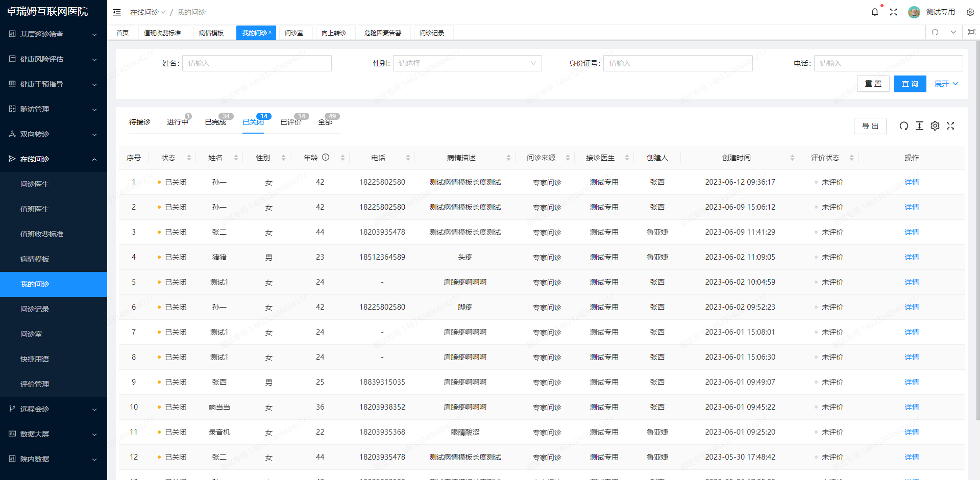This screenshot has height=480, width=980.
Task: Open the 首页 page tab
Action: [122, 33]
